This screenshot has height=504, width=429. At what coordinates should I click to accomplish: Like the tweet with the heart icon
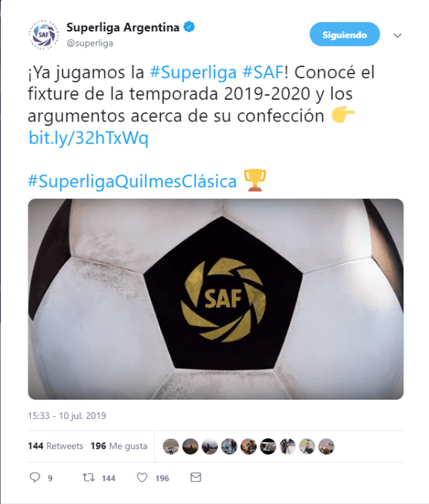(142, 478)
